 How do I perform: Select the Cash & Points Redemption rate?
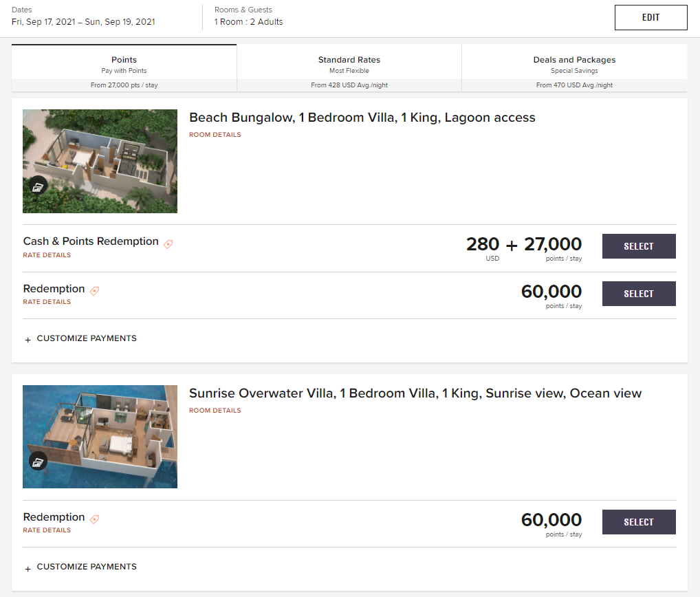638,246
